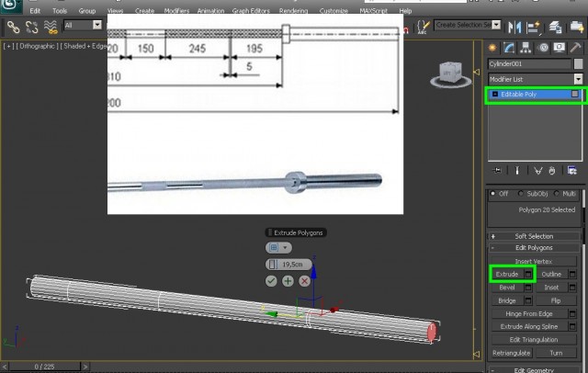This screenshot has width=588, height=373.
Task: Click the Cylinder001 object color swatch
Action: coord(578,63)
